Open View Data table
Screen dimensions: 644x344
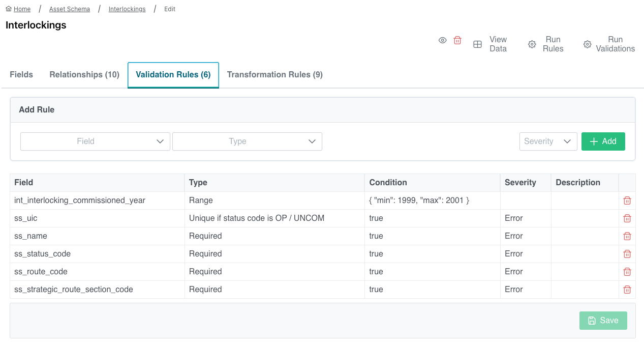click(x=490, y=44)
